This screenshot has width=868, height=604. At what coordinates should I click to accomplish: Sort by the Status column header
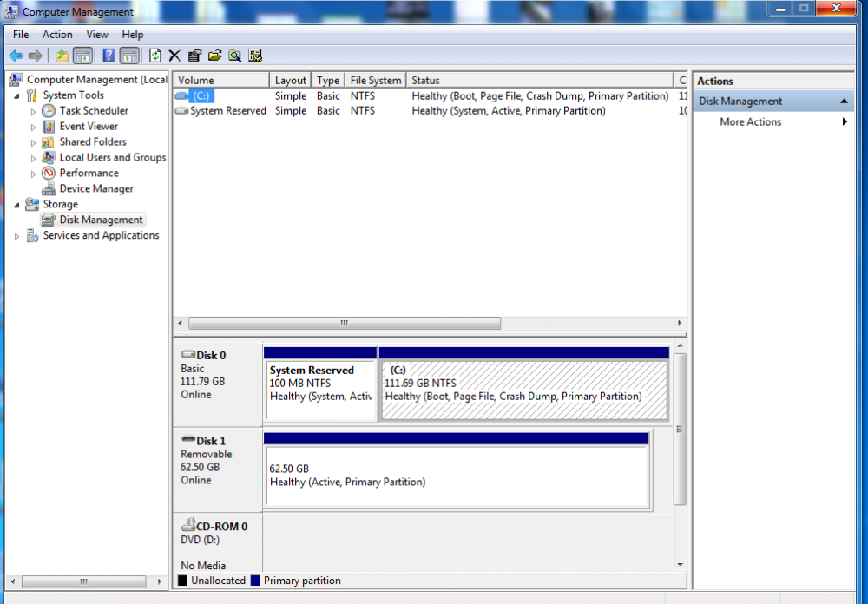[x=540, y=81]
